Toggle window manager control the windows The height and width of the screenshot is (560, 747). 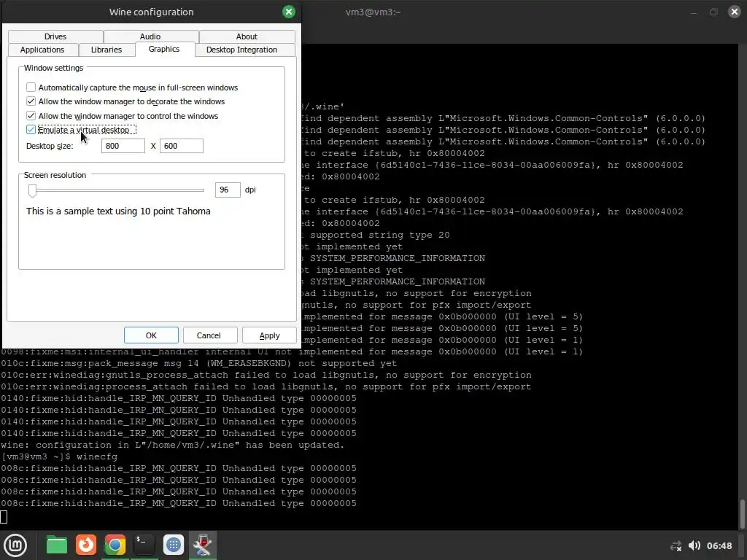[x=31, y=116]
